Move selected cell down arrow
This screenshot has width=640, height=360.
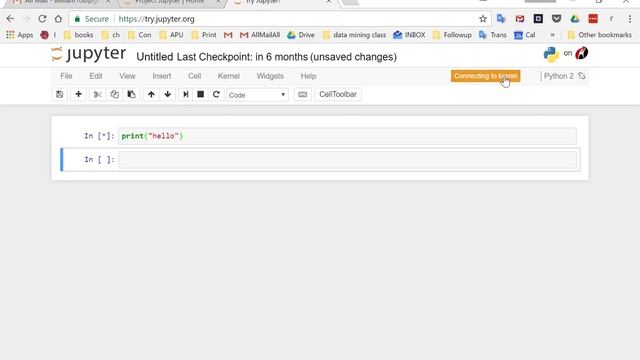pos(168,94)
